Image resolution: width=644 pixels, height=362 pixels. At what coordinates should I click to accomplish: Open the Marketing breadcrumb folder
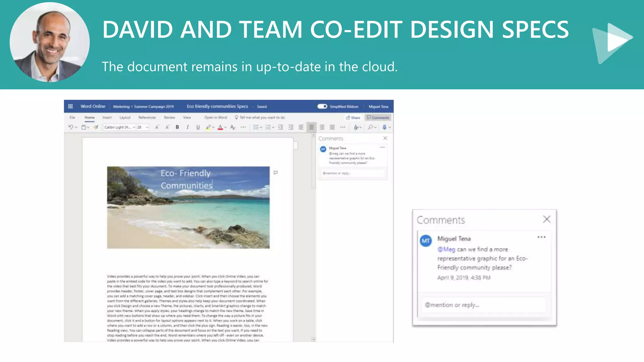[121, 107]
